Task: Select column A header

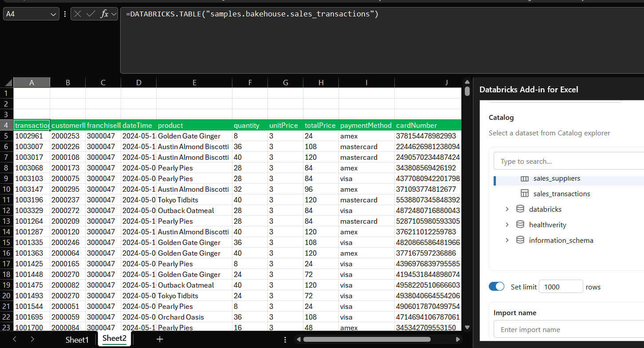Action: [31, 83]
